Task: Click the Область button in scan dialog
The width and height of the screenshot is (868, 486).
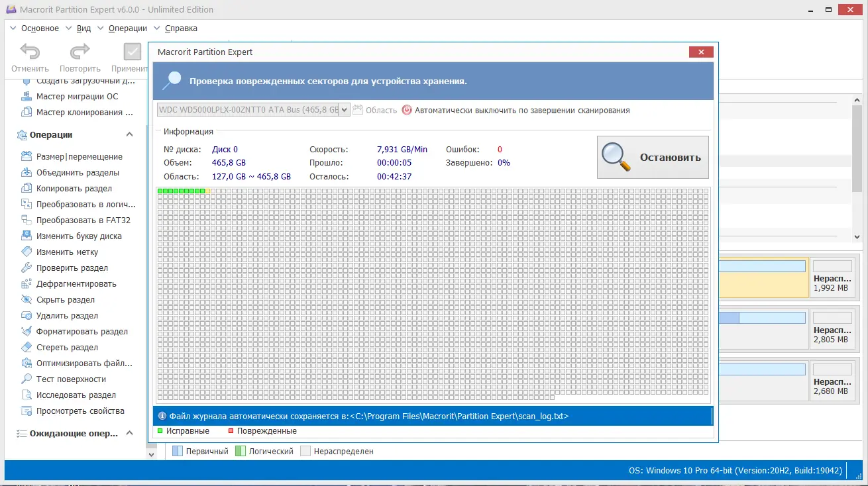Action: pyautogui.click(x=375, y=111)
